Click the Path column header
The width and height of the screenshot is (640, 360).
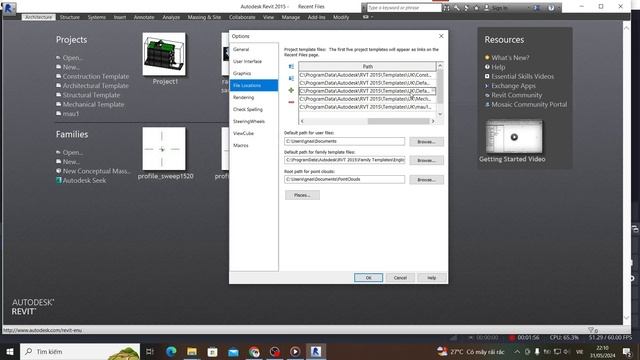(367, 66)
